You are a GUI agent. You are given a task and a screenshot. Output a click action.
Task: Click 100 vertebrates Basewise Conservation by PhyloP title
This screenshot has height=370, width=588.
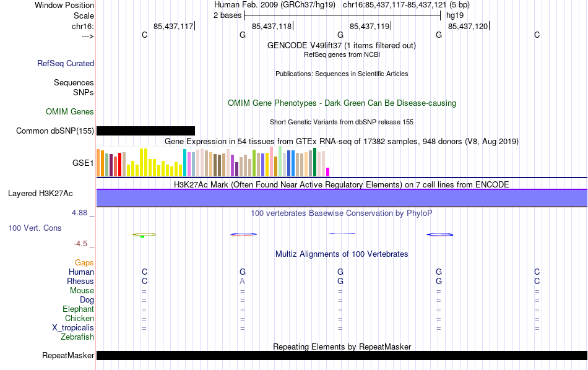342,213
